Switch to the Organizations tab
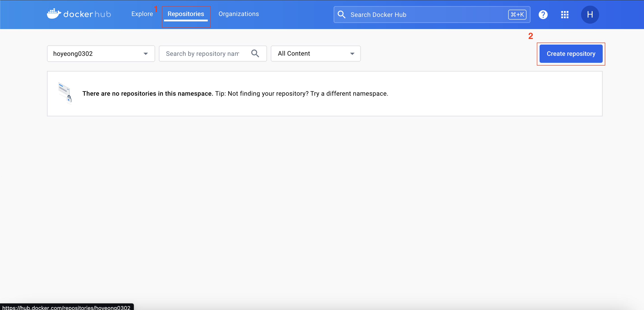 click(238, 14)
